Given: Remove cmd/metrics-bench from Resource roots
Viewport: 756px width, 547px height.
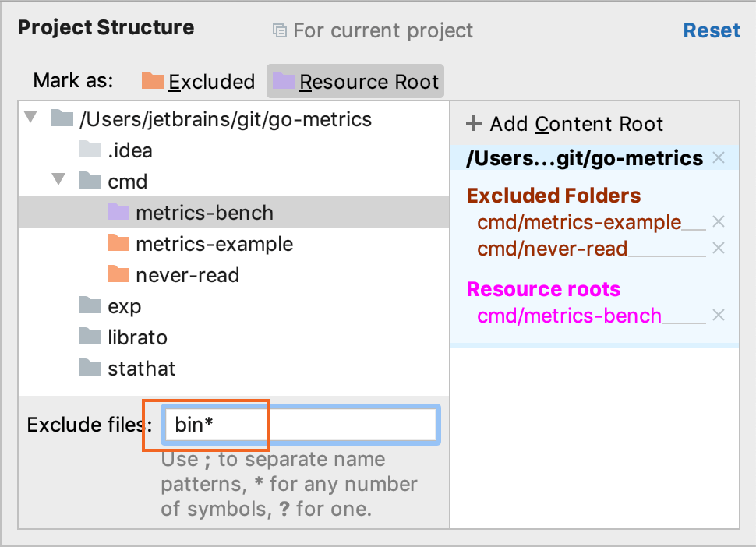Looking at the screenshot, I should click(x=719, y=316).
